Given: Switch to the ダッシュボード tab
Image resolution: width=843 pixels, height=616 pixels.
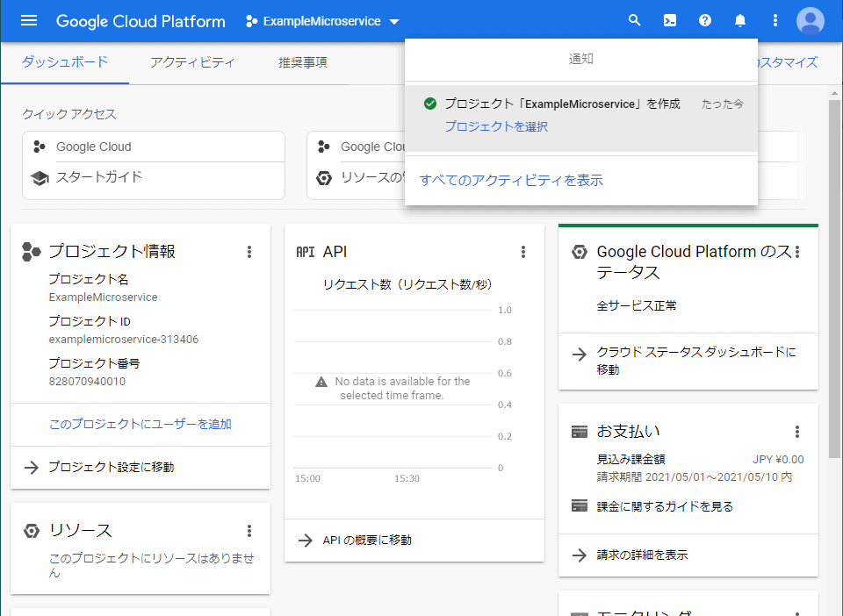Looking at the screenshot, I should (x=64, y=62).
